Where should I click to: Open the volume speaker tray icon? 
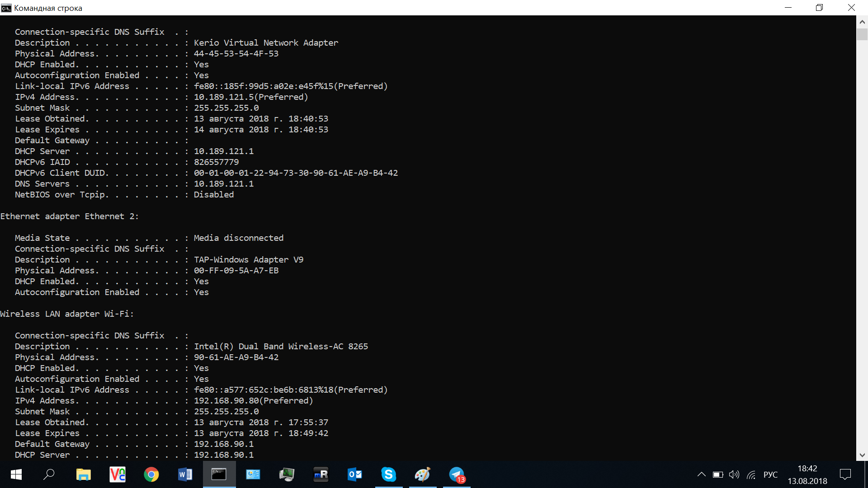734,474
